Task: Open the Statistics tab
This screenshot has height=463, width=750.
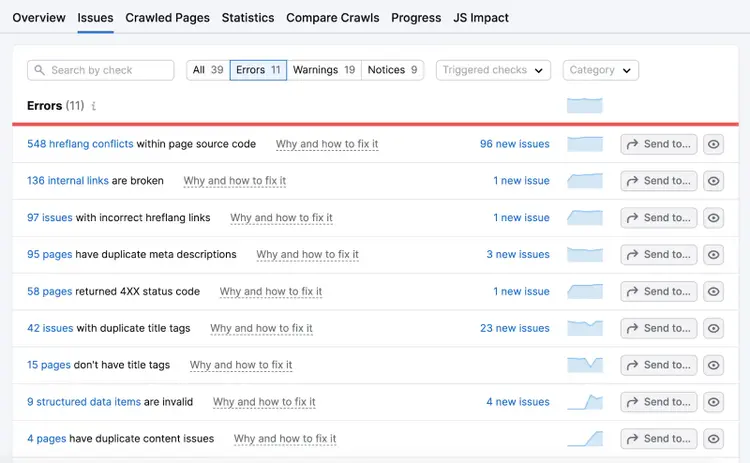Action: coord(248,18)
